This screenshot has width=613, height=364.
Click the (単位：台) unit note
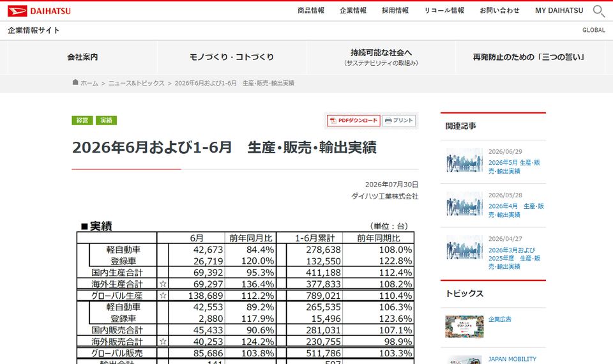[388, 226]
